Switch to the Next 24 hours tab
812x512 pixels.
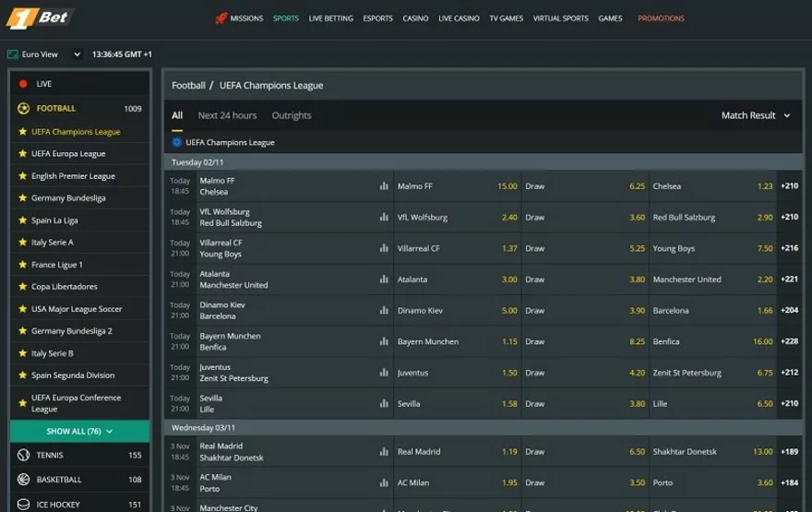click(x=227, y=115)
